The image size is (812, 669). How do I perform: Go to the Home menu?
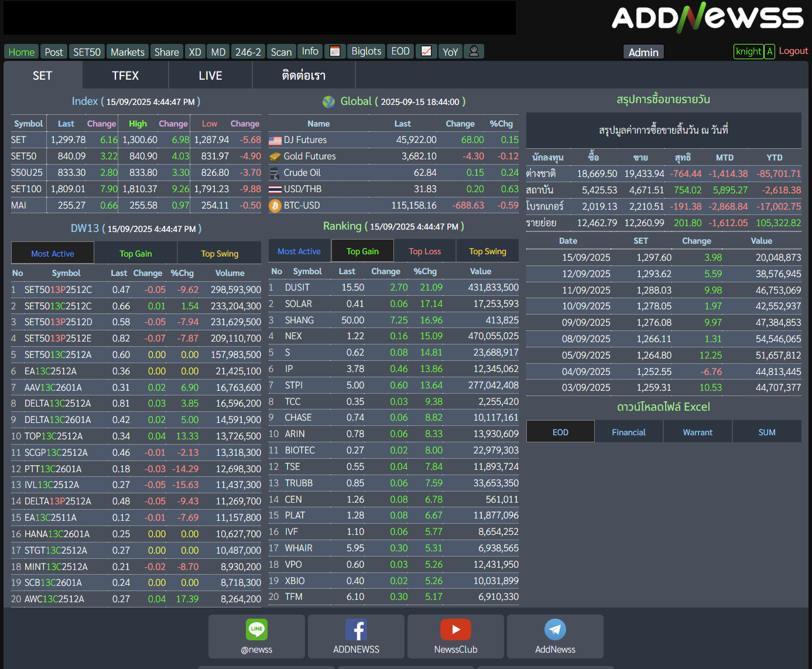21,52
